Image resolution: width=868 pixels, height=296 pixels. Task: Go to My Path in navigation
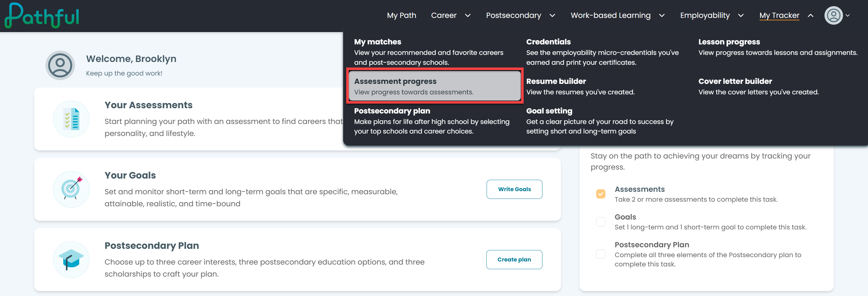[x=401, y=15]
